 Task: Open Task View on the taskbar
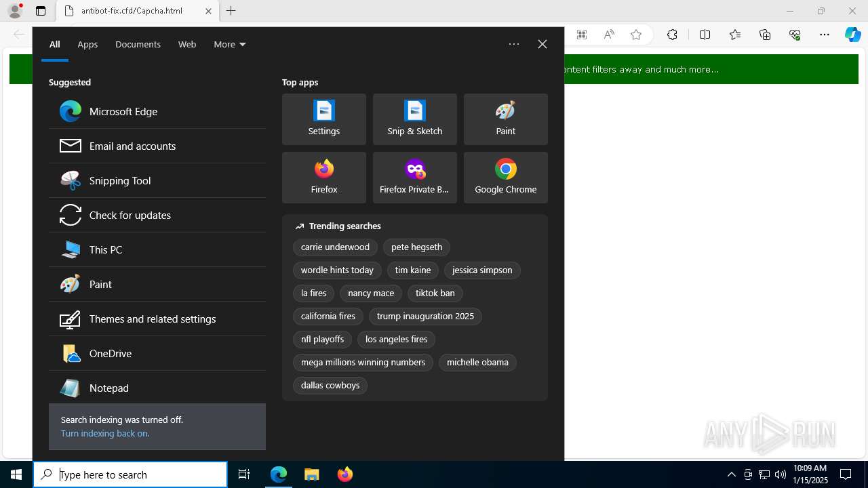click(244, 474)
